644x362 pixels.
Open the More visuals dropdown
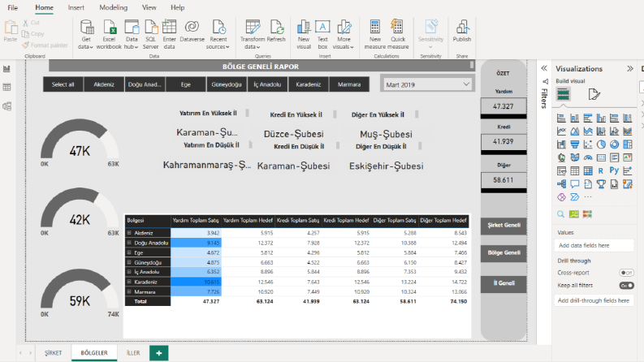point(344,35)
